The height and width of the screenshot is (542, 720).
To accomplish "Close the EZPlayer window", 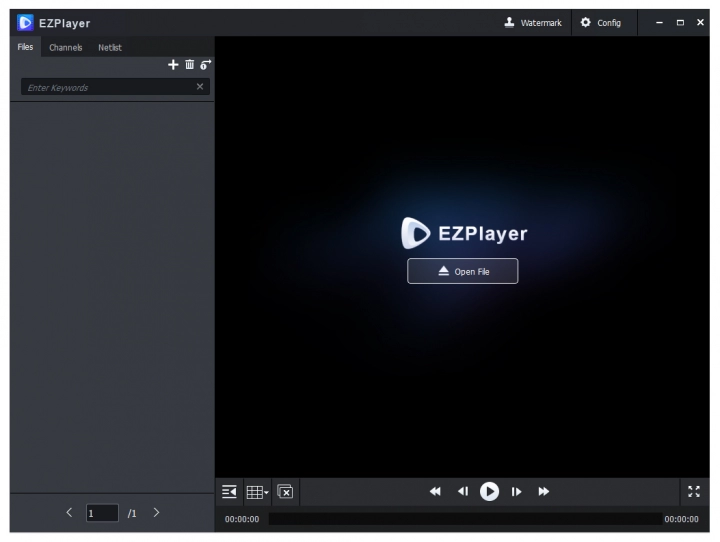I will click(700, 22).
